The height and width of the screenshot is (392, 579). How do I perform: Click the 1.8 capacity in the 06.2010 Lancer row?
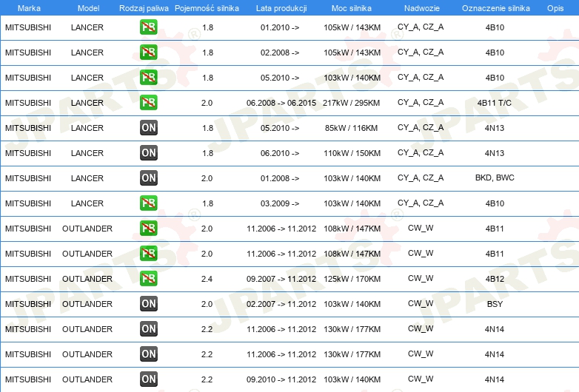tap(207, 153)
